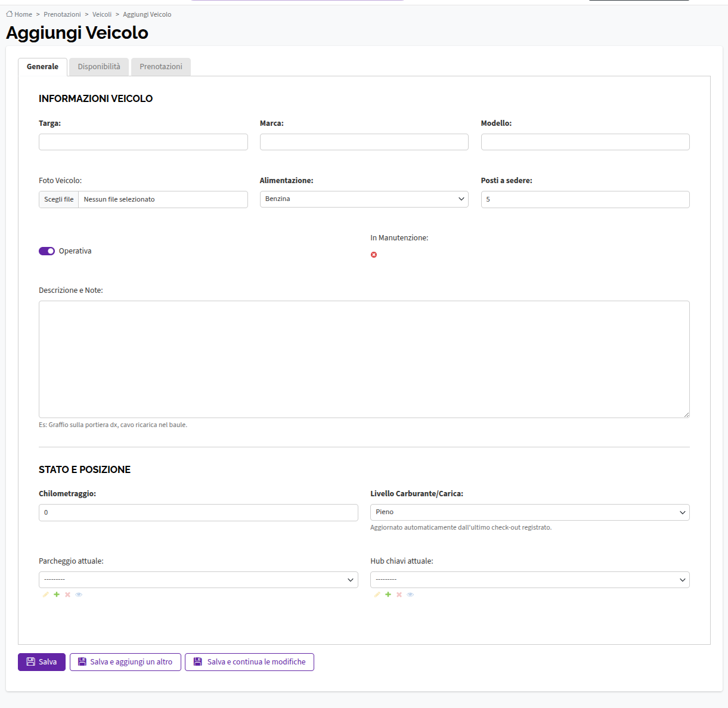Viewport: 728px width, 708px height.
Task: Open the Alimentazione dropdown
Action: (364, 199)
